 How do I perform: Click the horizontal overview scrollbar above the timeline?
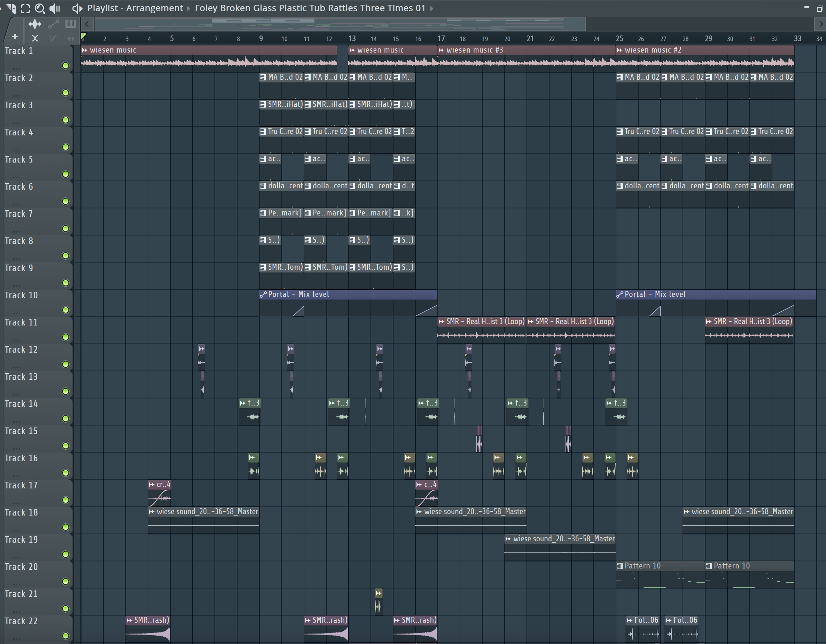pyautogui.click(x=340, y=24)
